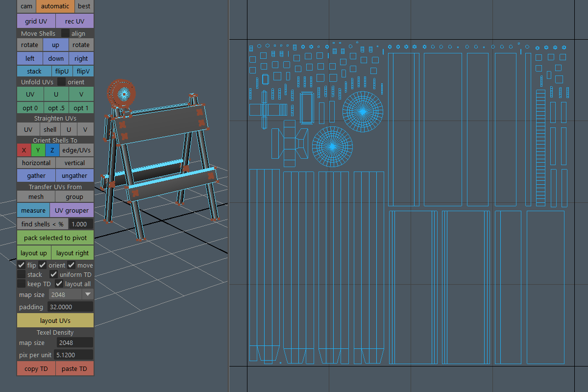Screen dimensions: 588x392
Task: Enable the keep TD checkbox
Action: pos(22,284)
